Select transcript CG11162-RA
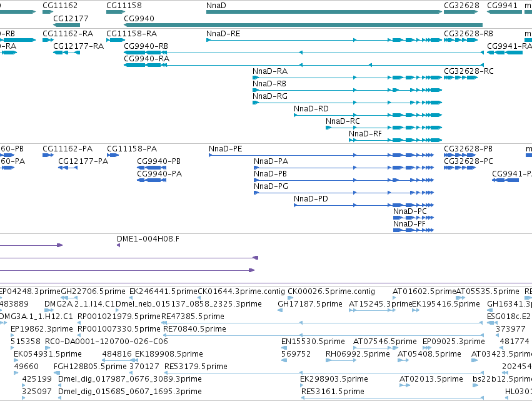532x401 pixels. pyautogui.click(x=48, y=40)
